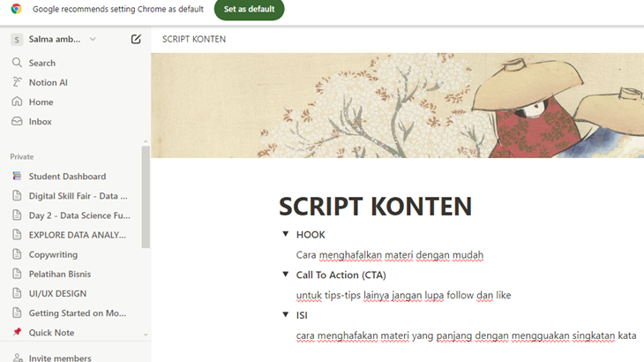
Task: Click the HOOK toggle heading text
Action: (x=311, y=235)
